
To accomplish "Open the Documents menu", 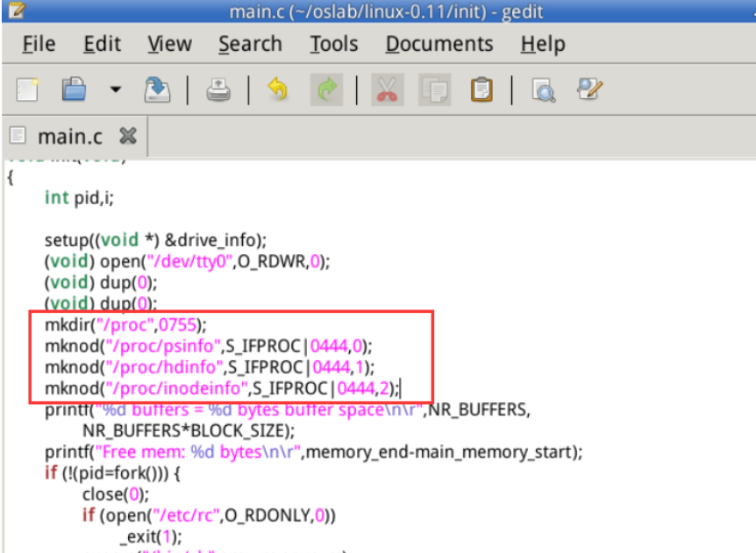I will coord(439,44).
